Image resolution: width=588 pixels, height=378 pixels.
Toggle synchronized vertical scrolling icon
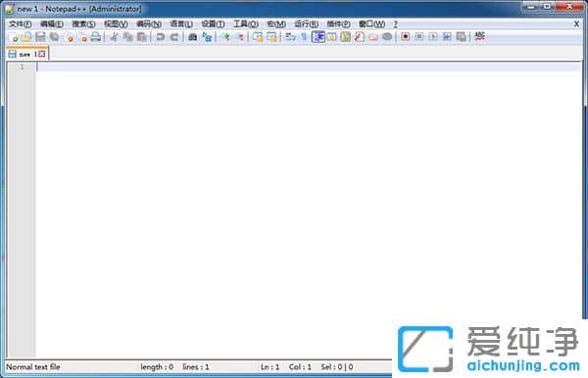pos(258,36)
